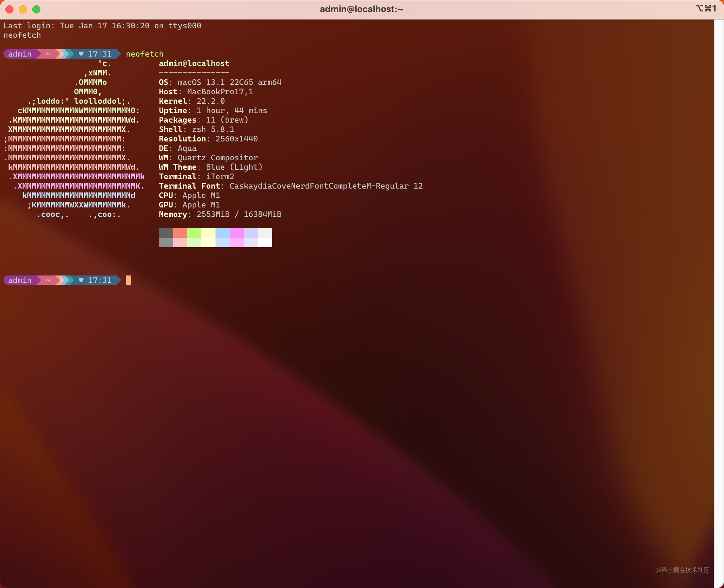This screenshot has width=724, height=588.
Task: Click the magenta pink color block
Action: pos(237,233)
